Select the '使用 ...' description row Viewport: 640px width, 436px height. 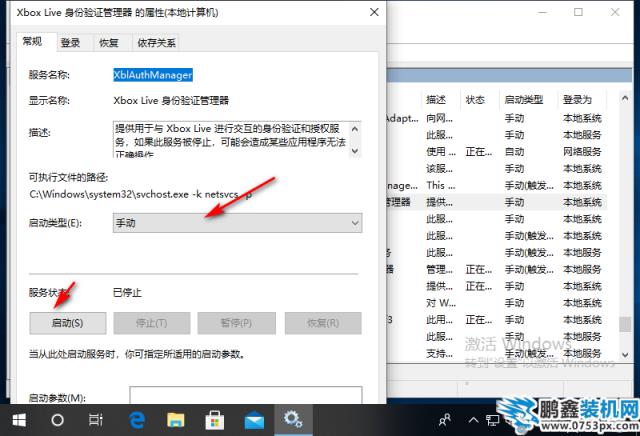click(441, 152)
